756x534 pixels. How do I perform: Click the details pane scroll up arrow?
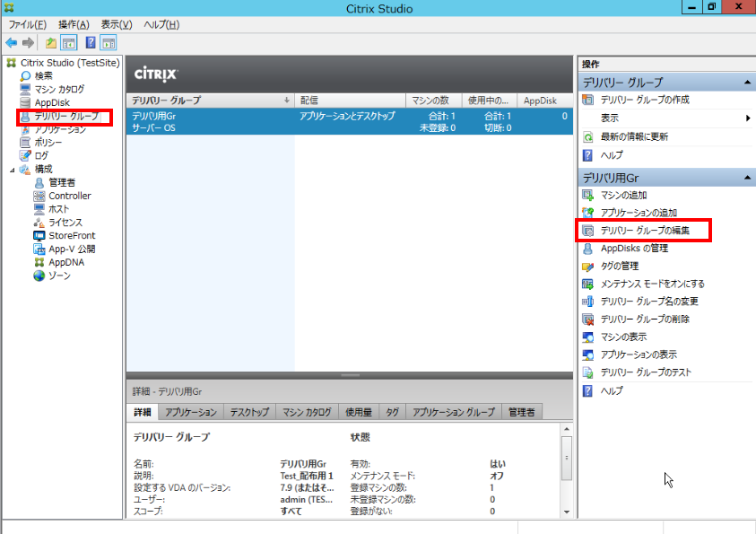[x=567, y=429]
